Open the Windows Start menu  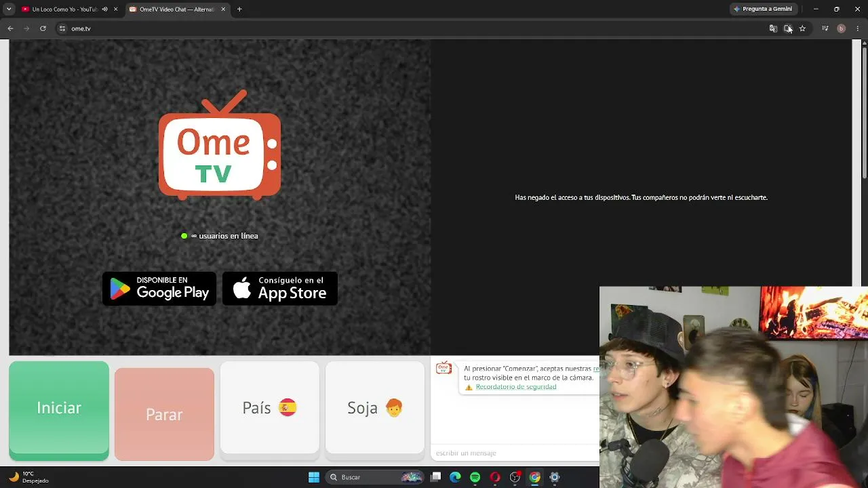tap(314, 477)
